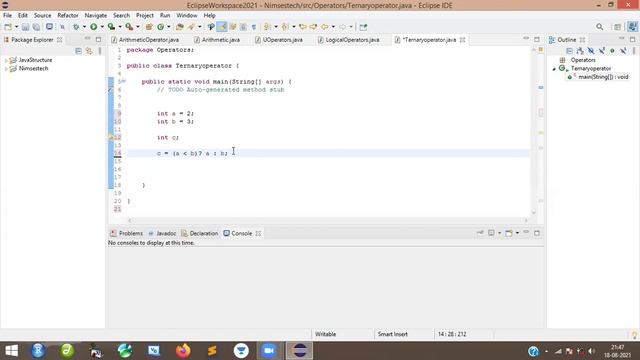Click the Save All toolbar icon

[36, 27]
